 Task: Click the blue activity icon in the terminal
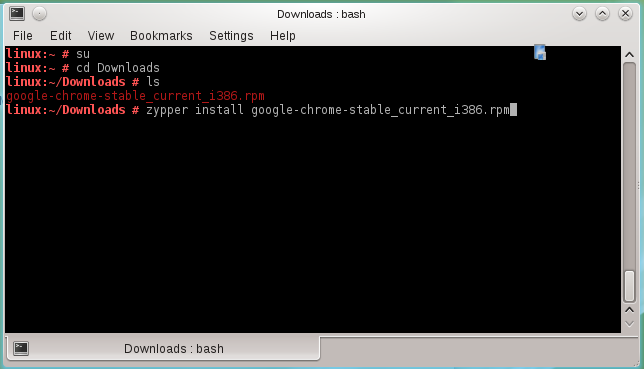[x=540, y=52]
